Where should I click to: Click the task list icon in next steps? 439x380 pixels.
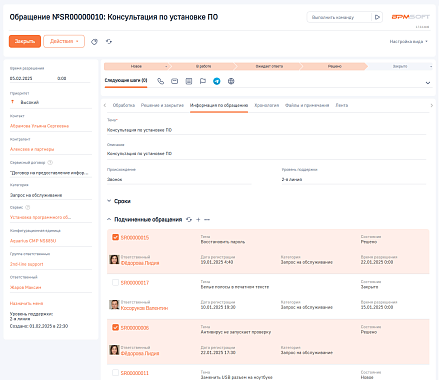pos(189,81)
